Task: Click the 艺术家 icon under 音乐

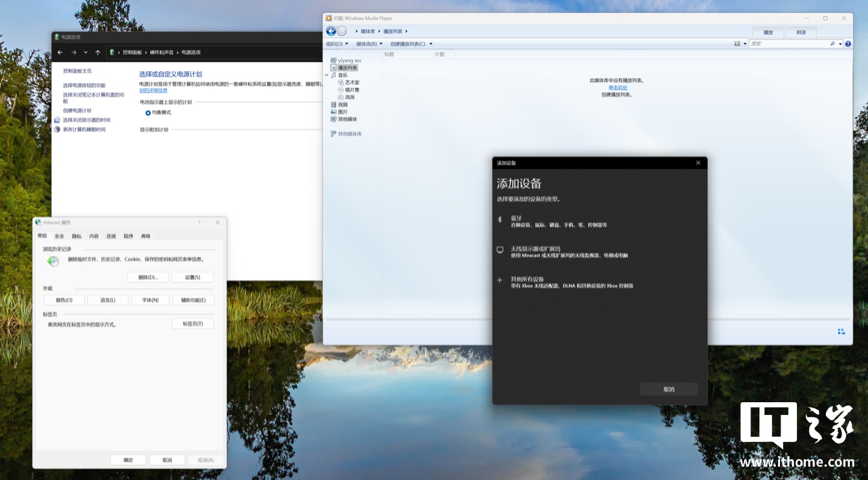Action: coord(341,83)
